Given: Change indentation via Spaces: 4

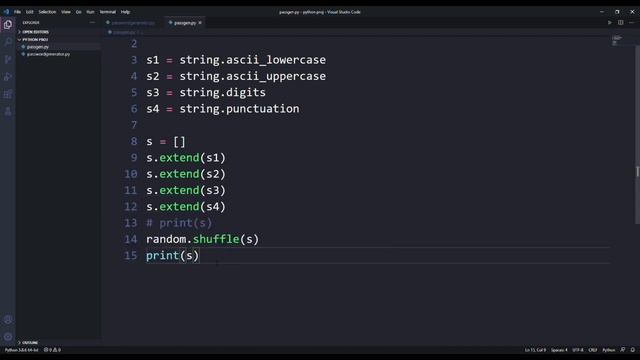Looking at the screenshot, I should click(559, 350).
